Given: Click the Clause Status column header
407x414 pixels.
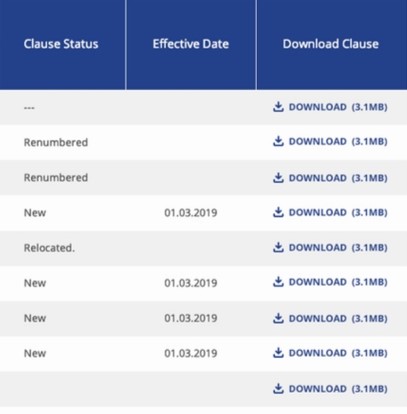Looking at the screenshot, I should point(61,44).
